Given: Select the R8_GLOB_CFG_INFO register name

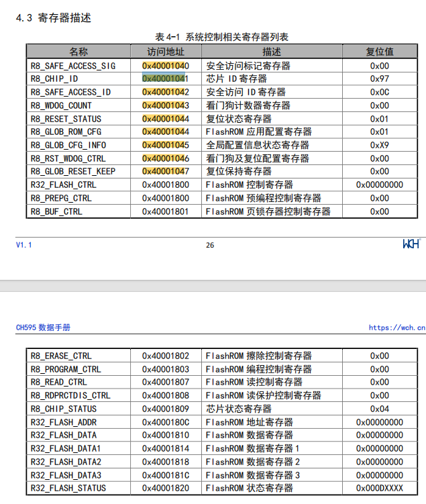Looking at the screenshot, I should point(68,145).
